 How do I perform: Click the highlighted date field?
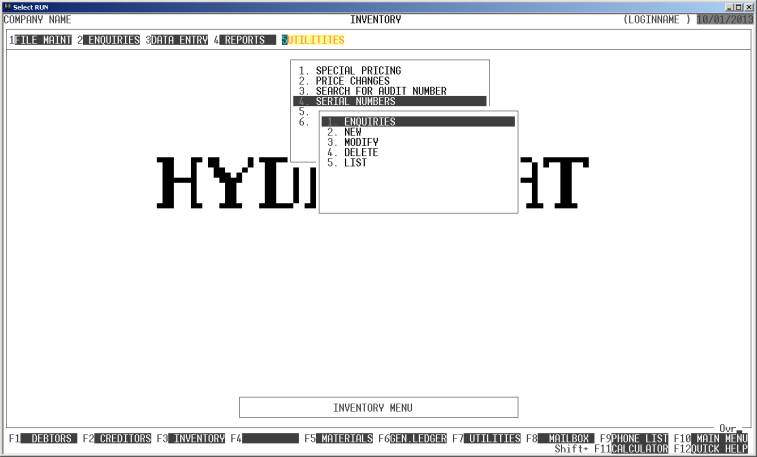tap(725, 19)
